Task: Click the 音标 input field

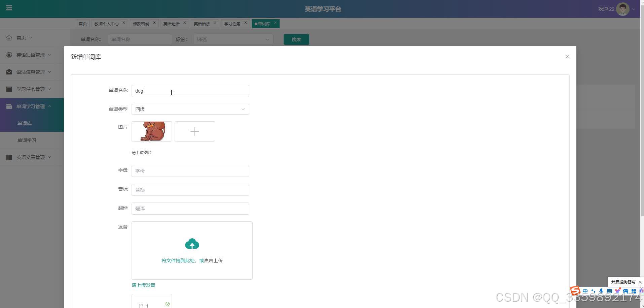Action: coord(190,190)
